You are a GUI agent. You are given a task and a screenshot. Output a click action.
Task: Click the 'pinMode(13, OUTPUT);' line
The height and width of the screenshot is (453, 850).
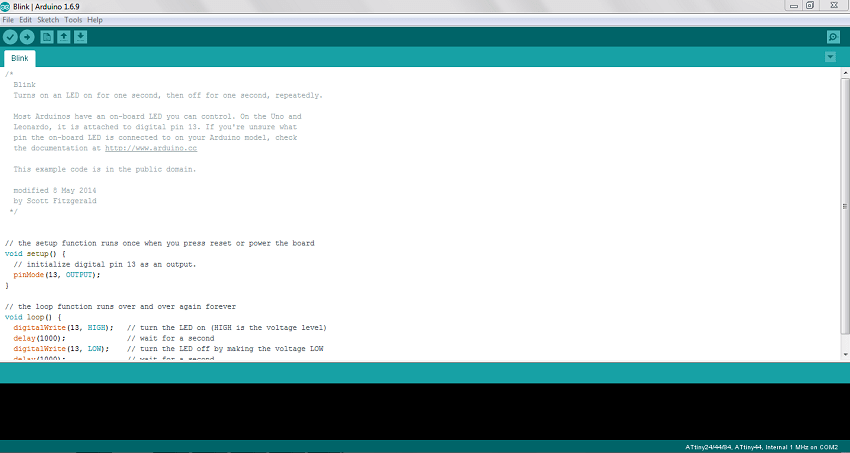[57, 275]
